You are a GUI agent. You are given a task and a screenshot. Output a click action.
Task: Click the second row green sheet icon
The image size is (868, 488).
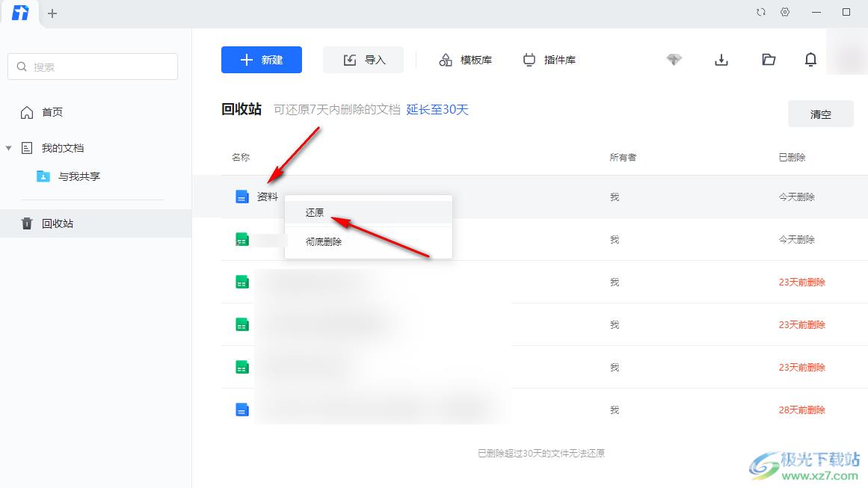pos(242,239)
